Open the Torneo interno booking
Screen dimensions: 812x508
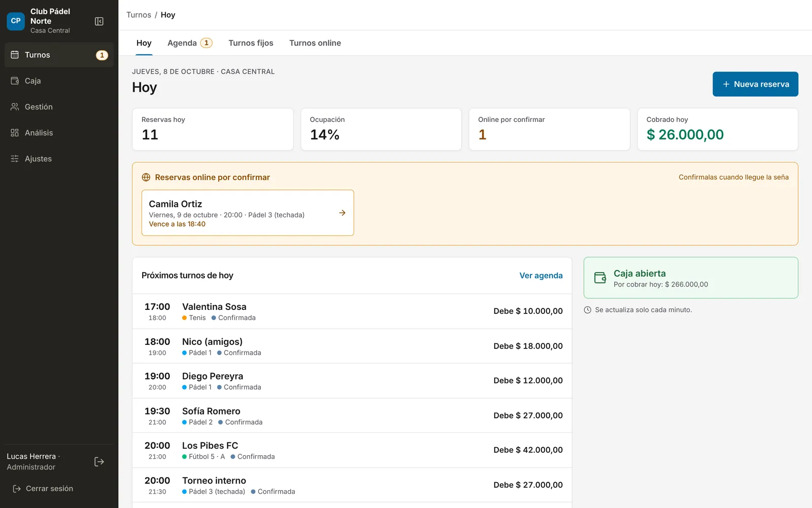tap(352, 485)
